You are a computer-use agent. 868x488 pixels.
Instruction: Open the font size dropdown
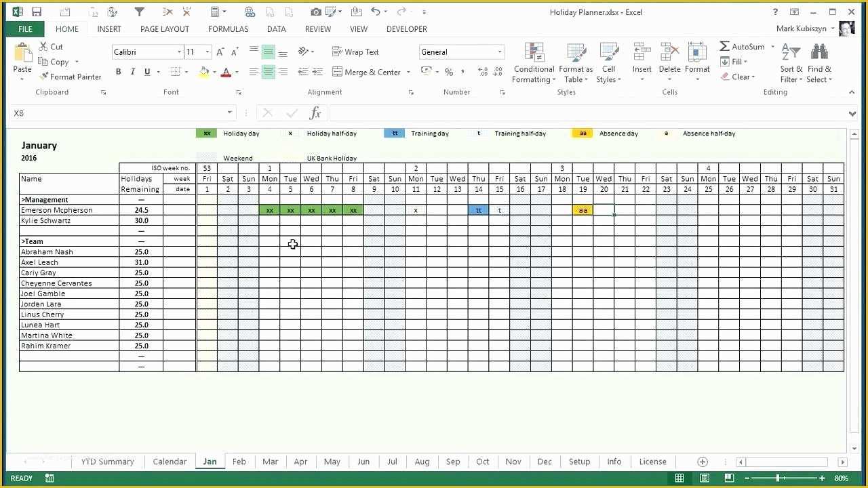pos(207,52)
